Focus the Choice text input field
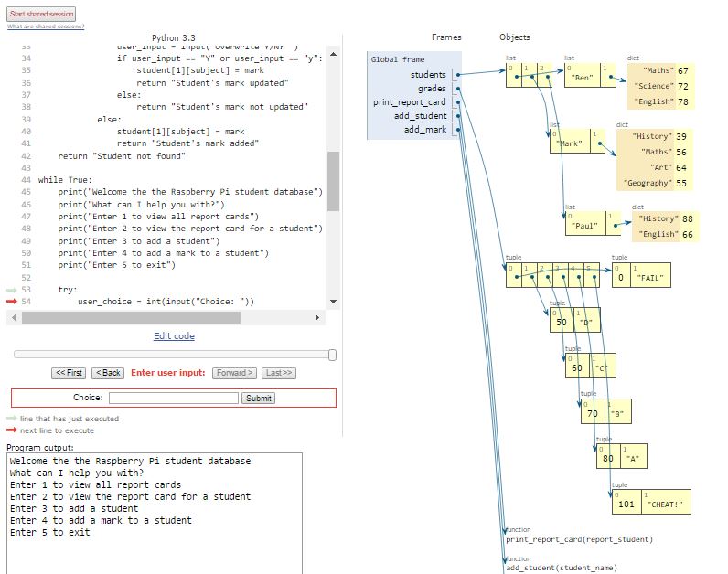 [173, 399]
